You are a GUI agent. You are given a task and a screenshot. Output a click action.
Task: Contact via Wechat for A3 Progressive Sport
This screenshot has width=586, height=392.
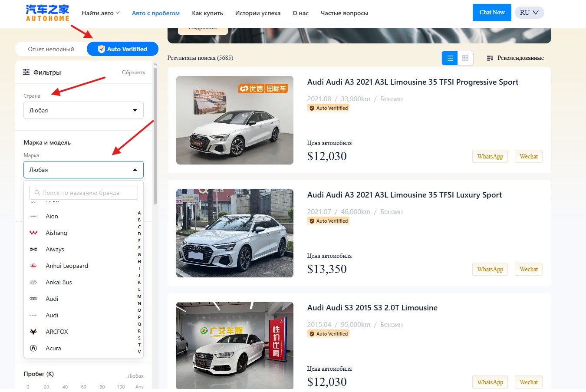(529, 156)
